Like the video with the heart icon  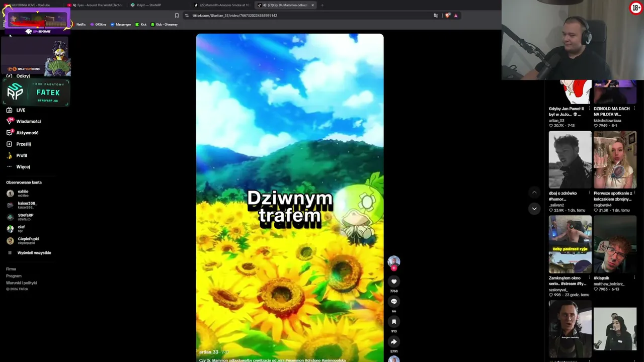pos(394,282)
